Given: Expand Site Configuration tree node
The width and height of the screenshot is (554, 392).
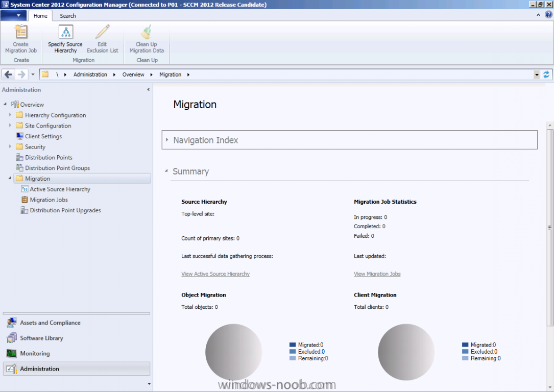Looking at the screenshot, I should (10, 126).
